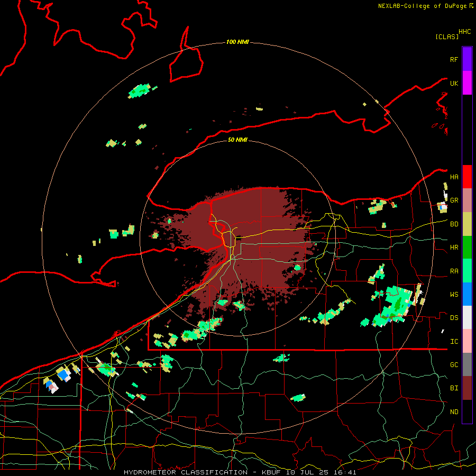Click the HA red legend swatch

[467, 177]
